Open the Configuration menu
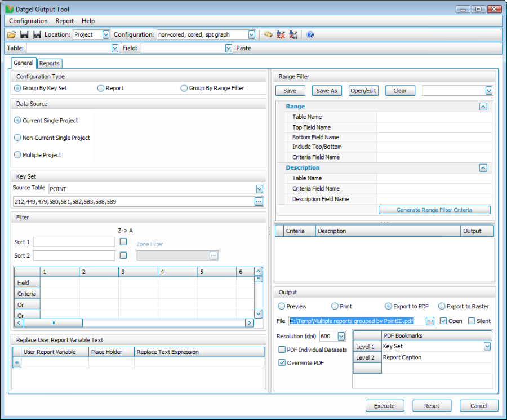The image size is (507, 420). pos(28,21)
